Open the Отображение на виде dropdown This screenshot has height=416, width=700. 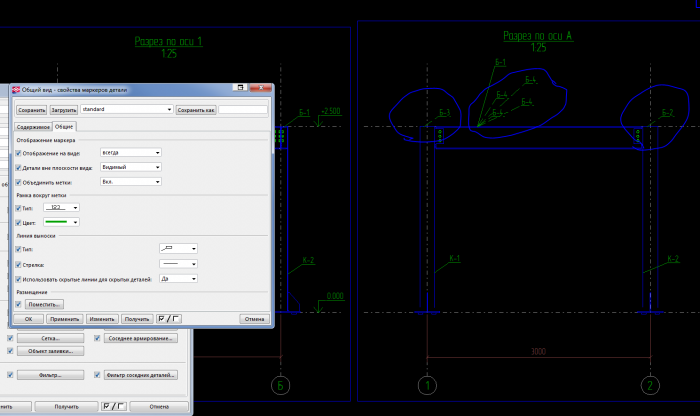[x=131, y=153]
